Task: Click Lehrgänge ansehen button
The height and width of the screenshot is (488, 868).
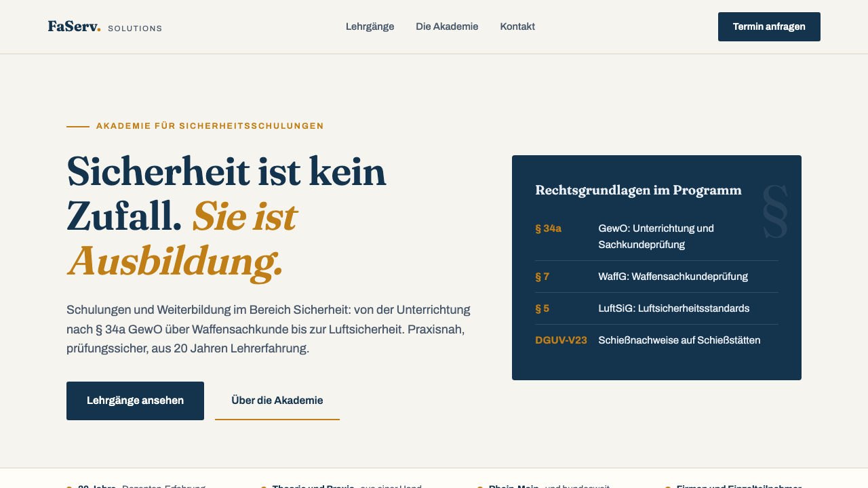Action: tap(135, 401)
